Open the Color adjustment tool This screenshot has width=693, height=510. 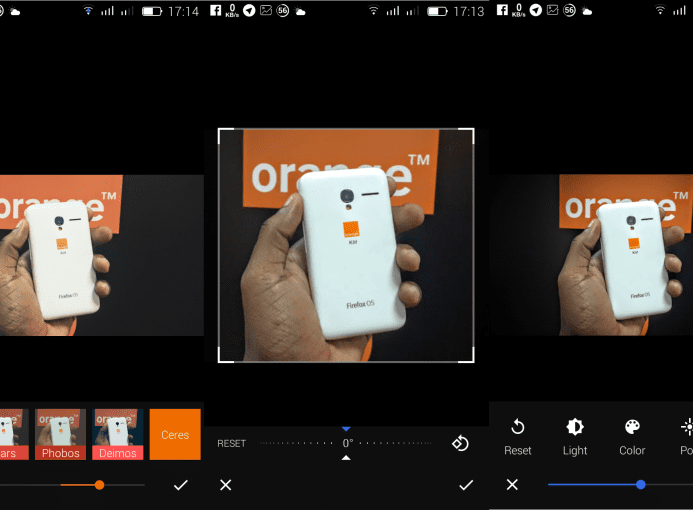point(632,437)
